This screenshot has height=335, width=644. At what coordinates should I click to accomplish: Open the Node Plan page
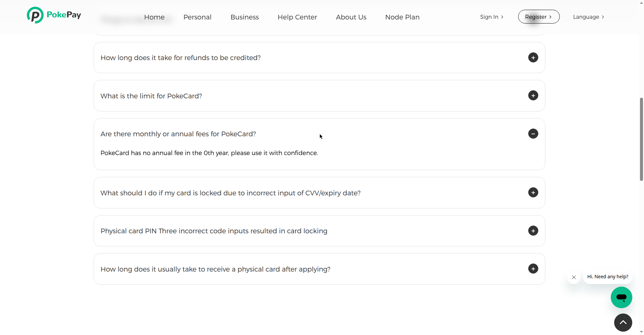402,17
